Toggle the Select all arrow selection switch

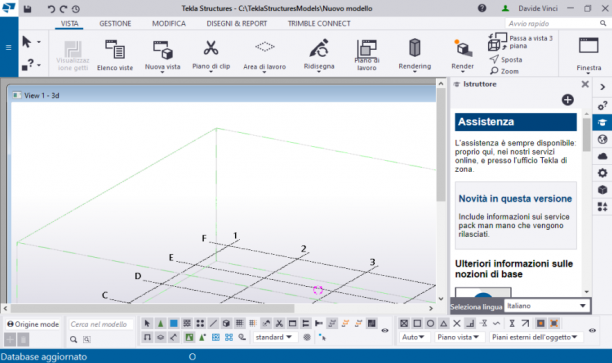pos(147,323)
